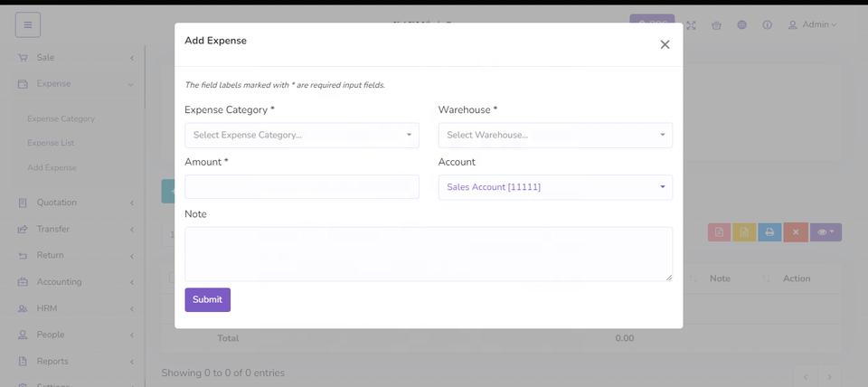Open the Expense List link in sidebar
Viewport: 868px width, 387px height.
(51, 143)
